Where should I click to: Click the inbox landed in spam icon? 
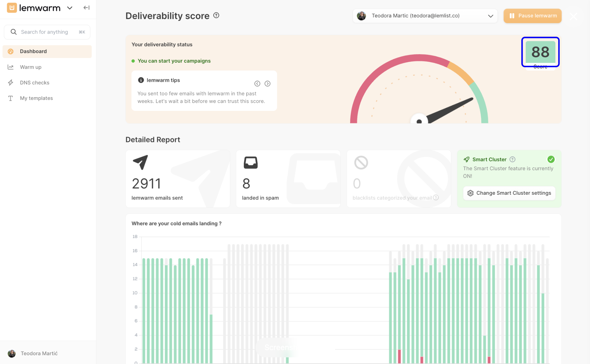250,163
